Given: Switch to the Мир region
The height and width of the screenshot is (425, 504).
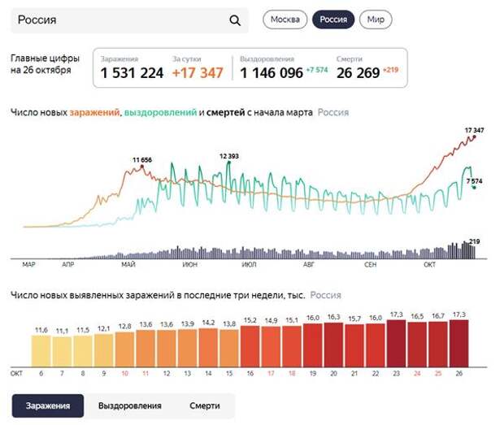Looking at the screenshot, I should pyautogui.click(x=376, y=20).
